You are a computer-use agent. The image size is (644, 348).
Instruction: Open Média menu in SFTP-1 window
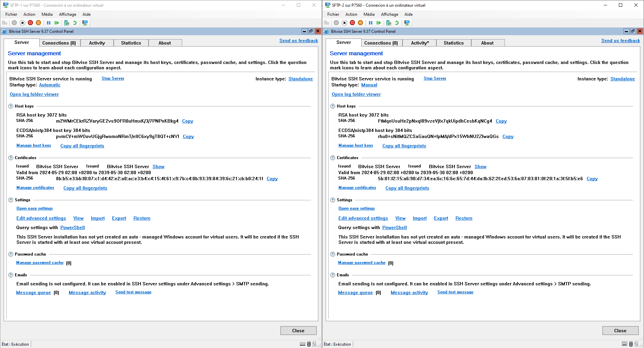(x=47, y=14)
